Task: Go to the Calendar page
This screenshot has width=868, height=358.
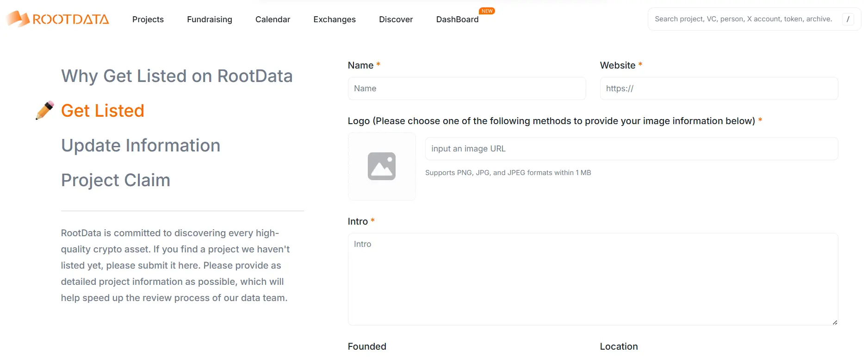Action: tap(273, 19)
